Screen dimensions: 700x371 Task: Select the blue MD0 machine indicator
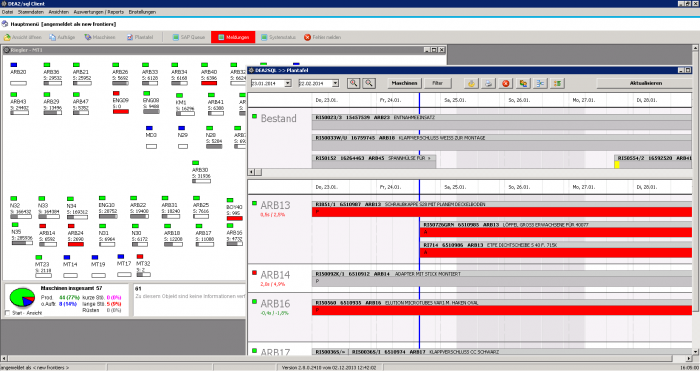click(149, 128)
